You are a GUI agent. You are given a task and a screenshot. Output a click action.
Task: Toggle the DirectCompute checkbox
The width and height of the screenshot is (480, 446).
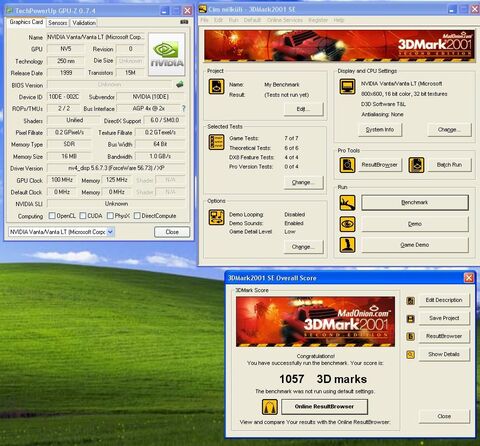point(137,216)
